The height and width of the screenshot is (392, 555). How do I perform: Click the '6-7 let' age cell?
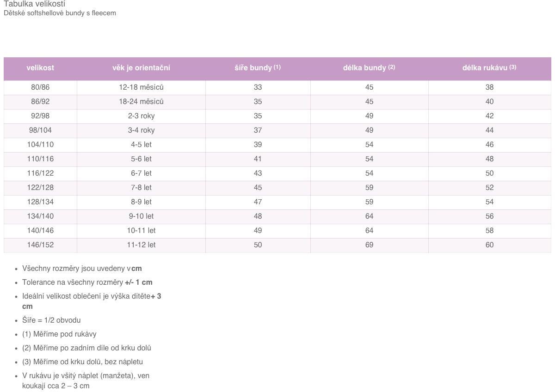click(x=141, y=173)
